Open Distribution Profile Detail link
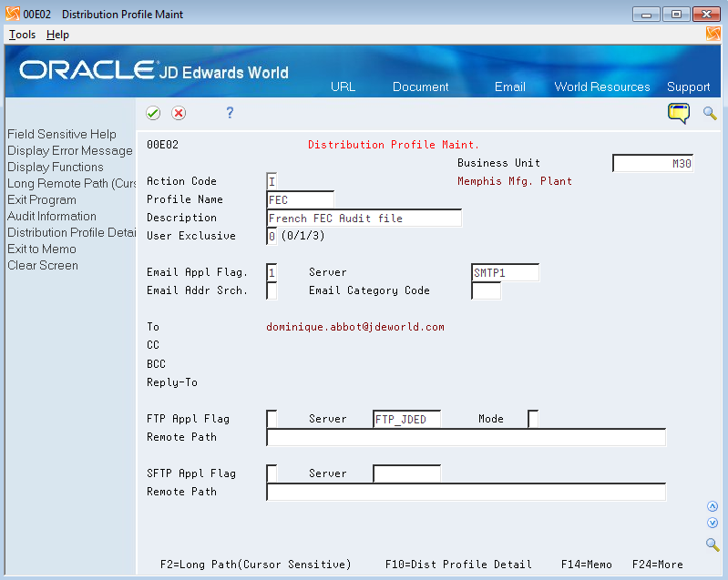The width and height of the screenshot is (728, 580). coord(71,232)
